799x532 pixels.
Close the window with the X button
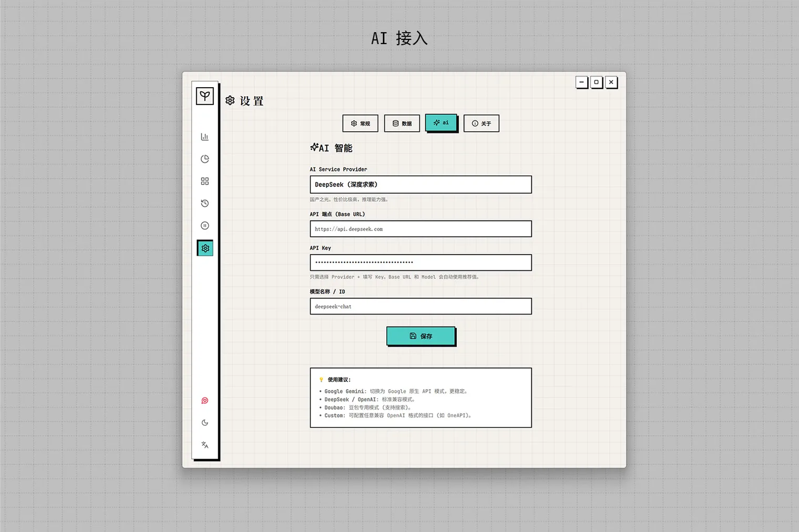coord(611,82)
